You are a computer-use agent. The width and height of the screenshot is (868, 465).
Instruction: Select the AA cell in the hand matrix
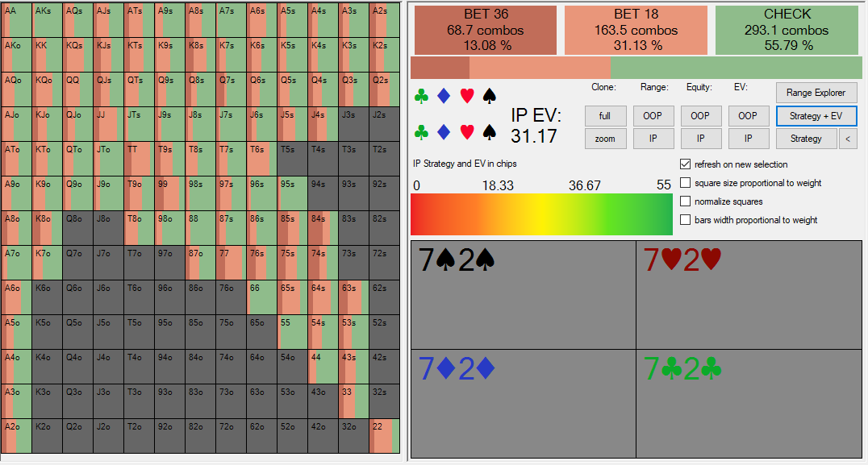tap(16, 20)
